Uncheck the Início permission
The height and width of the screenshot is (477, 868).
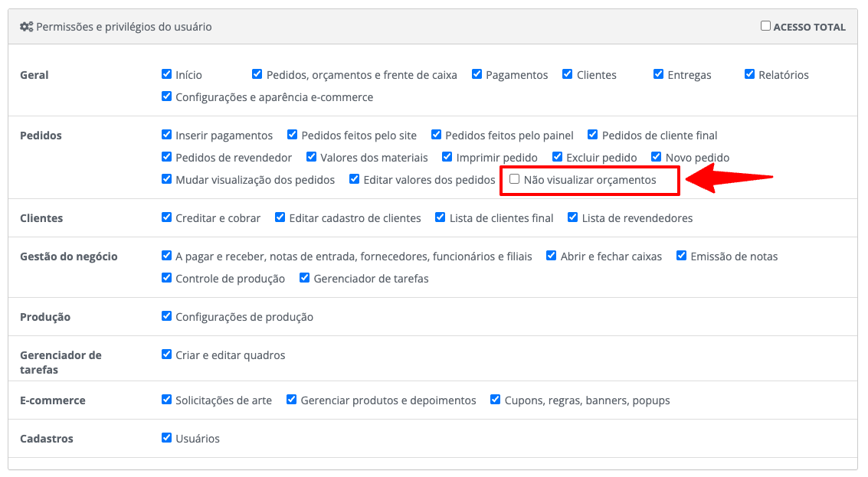(x=166, y=74)
